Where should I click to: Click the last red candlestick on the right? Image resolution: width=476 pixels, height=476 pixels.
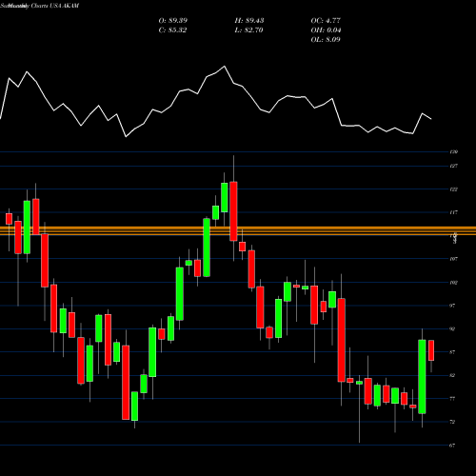[x=431, y=350]
